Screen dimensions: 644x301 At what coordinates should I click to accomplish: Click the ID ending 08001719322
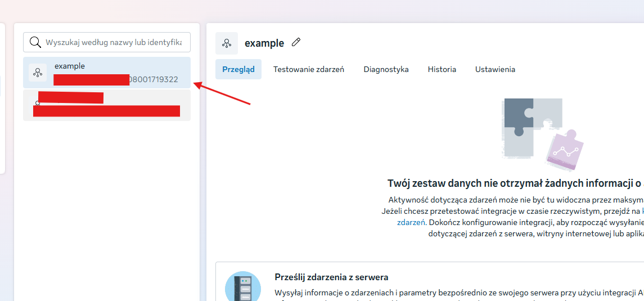pos(154,80)
